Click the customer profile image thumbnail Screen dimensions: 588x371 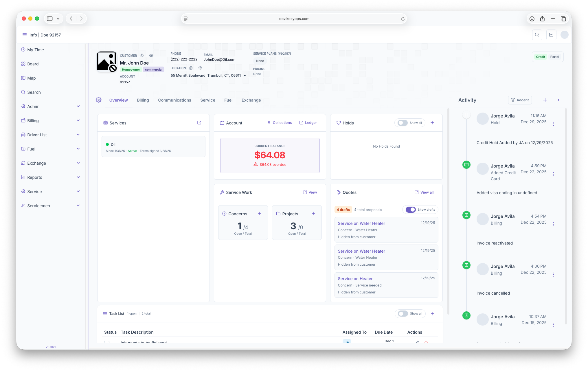(x=106, y=61)
